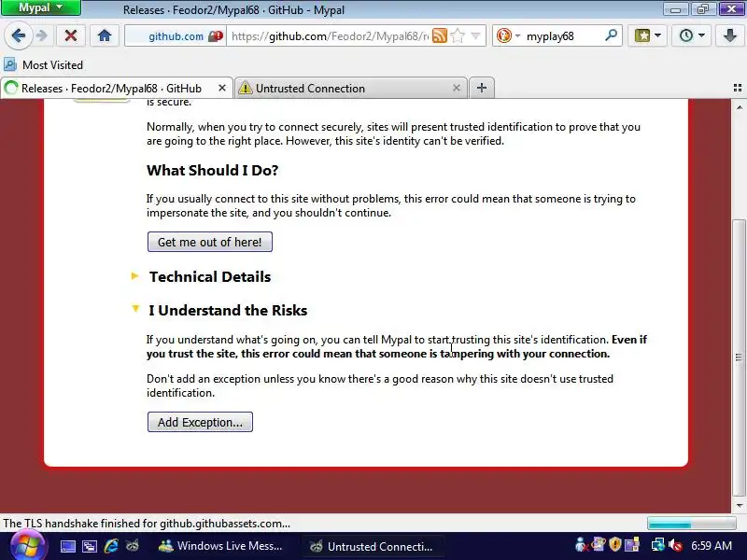Viewport: 747px width, 560px height.
Task: Go back using the back arrow
Action: pos(18,35)
